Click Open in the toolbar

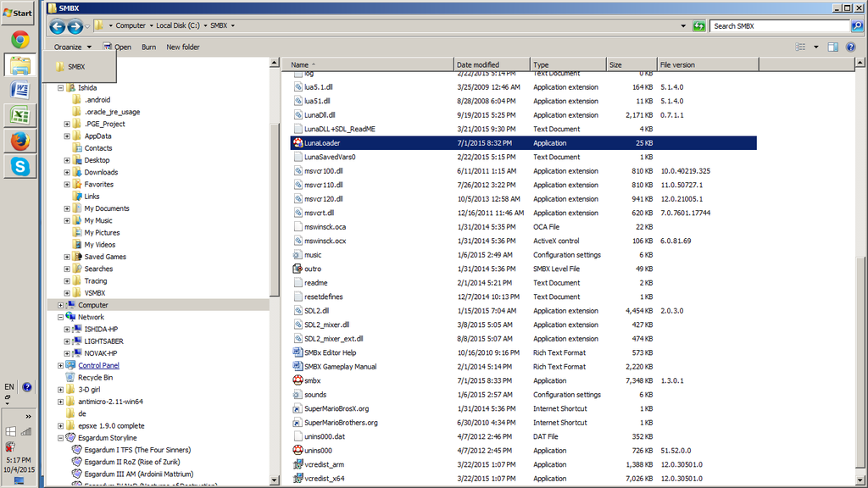tap(117, 47)
